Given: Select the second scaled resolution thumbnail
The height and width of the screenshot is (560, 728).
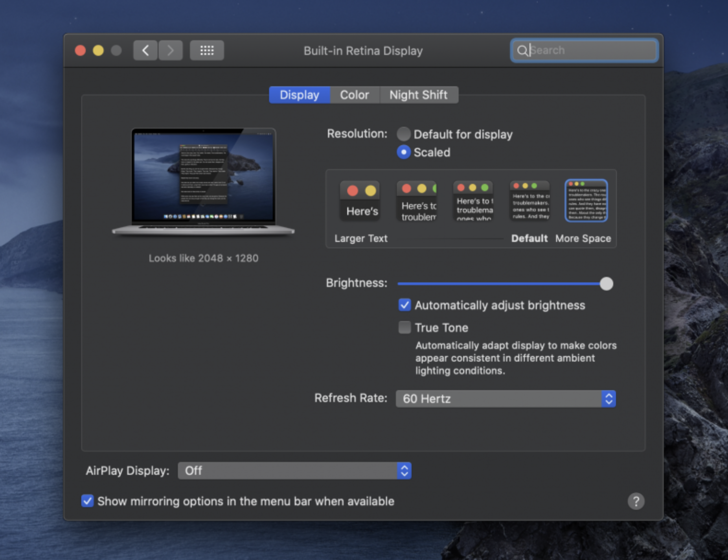Looking at the screenshot, I should click(417, 201).
